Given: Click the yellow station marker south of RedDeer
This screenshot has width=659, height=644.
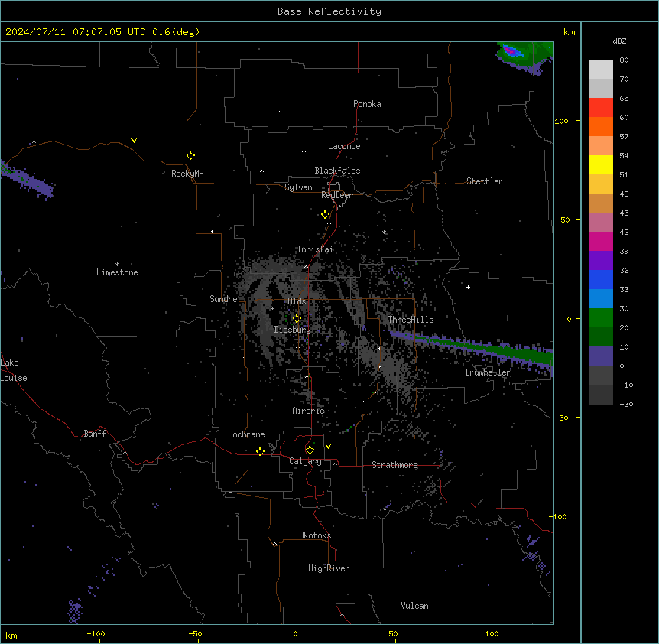Looking at the screenshot, I should [326, 215].
